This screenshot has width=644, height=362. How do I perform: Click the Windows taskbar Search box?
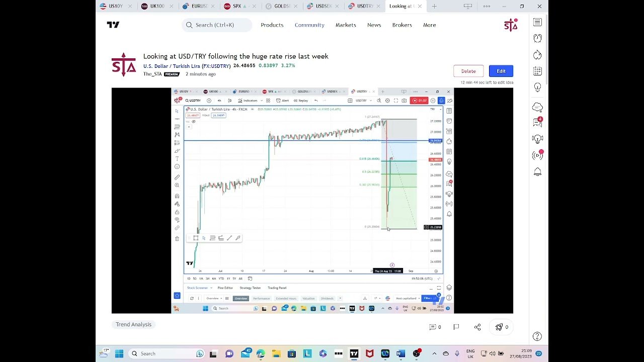point(166,353)
